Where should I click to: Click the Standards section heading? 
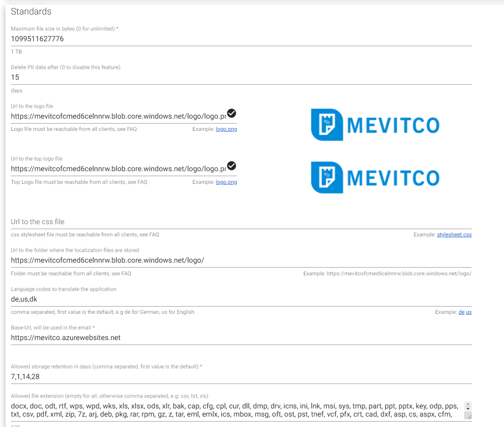(x=31, y=12)
